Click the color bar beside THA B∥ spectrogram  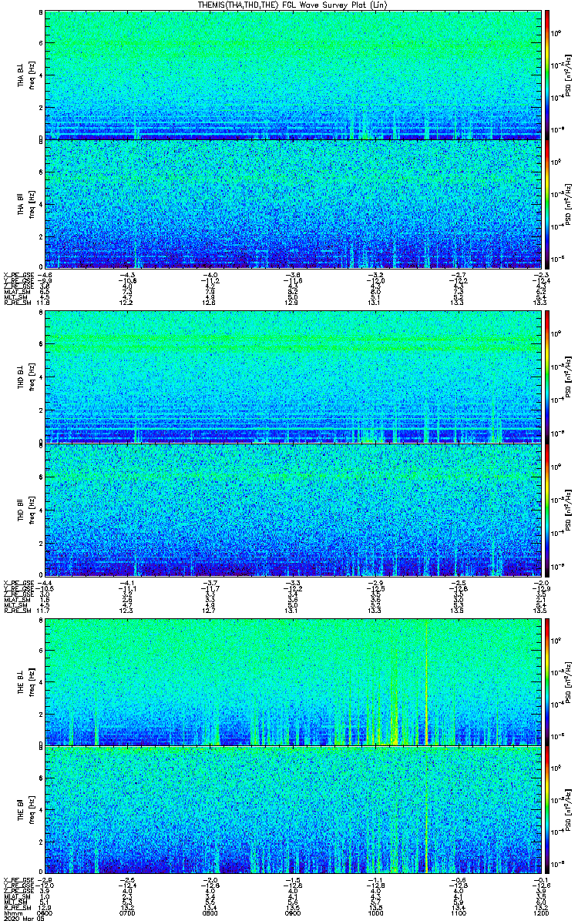(x=547, y=203)
